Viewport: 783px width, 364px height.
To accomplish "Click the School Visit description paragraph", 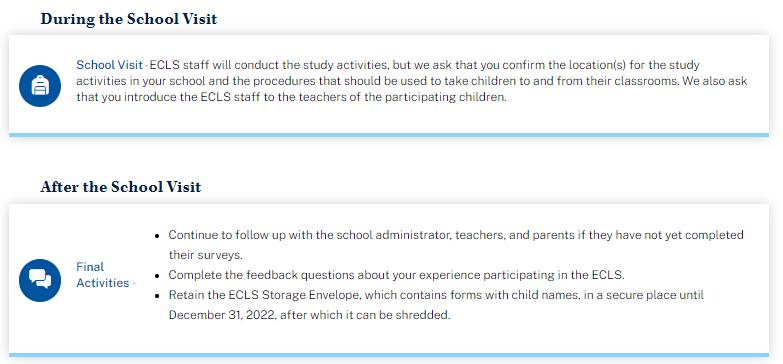I will (x=412, y=81).
